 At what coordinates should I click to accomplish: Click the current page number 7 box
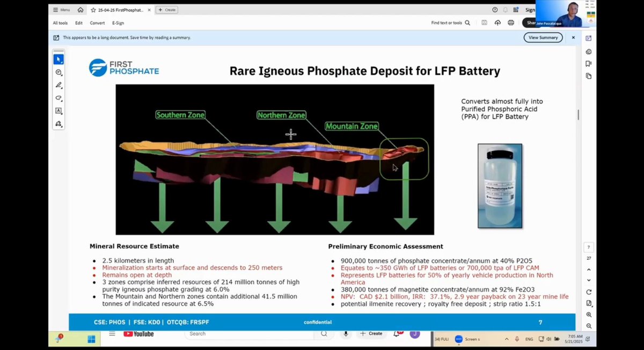pyautogui.click(x=589, y=247)
